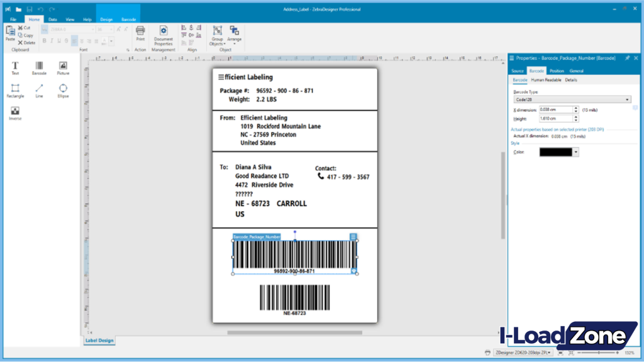Click the black barcode color swatch
The width and height of the screenshot is (644, 362).
(556, 152)
